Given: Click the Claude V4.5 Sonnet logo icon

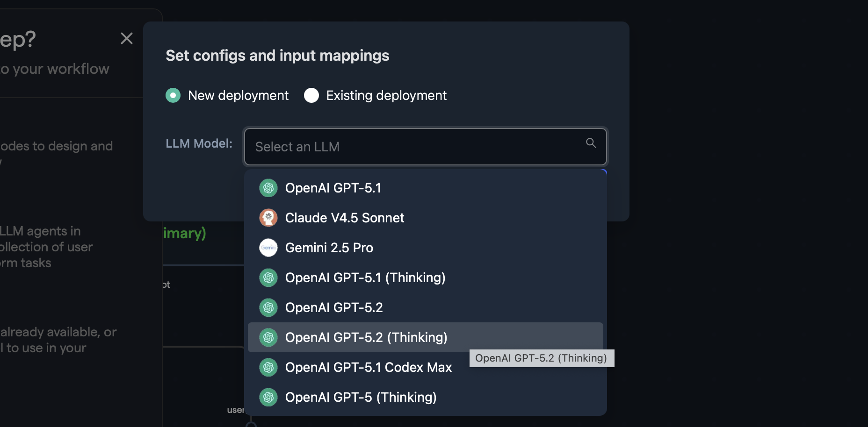Looking at the screenshot, I should click(x=268, y=218).
